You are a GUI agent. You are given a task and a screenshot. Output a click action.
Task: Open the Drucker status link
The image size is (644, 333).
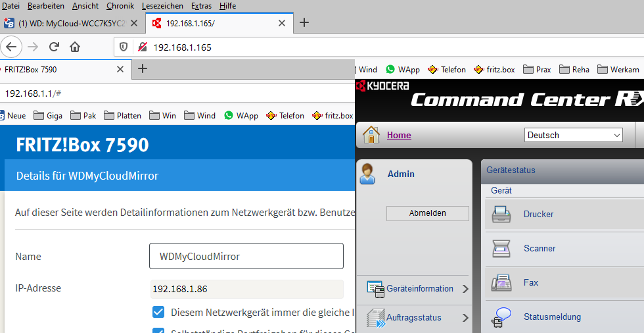click(538, 214)
